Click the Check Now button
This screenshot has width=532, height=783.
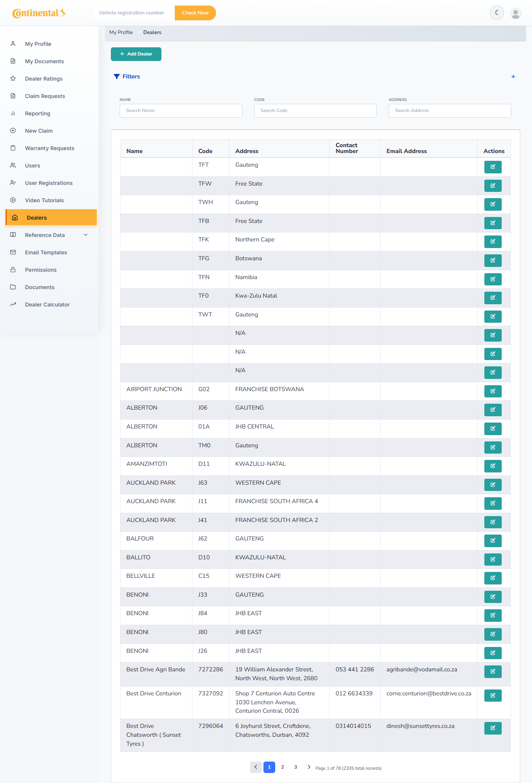pyautogui.click(x=195, y=13)
